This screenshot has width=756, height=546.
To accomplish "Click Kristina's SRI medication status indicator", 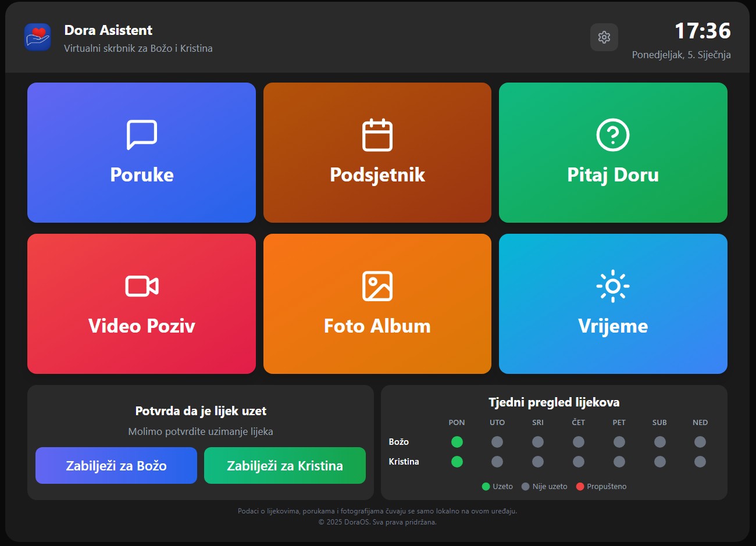I will pos(538,462).
